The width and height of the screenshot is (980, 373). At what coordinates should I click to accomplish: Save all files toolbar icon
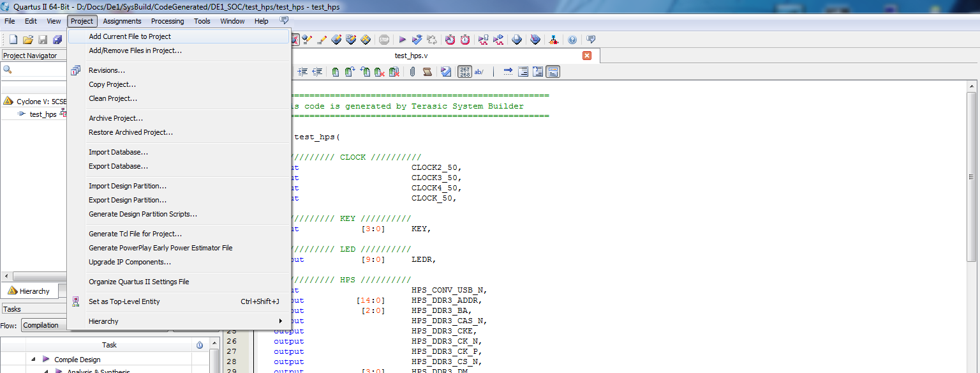pos(57,40)
